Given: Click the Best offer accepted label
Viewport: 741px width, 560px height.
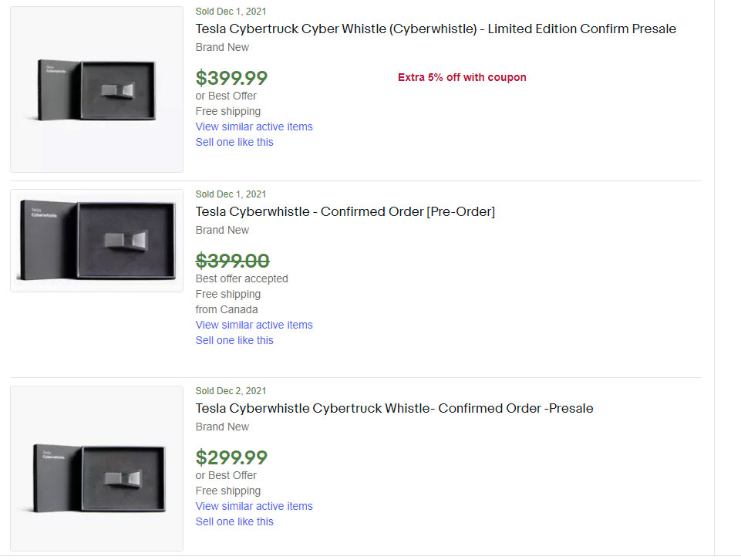Looking at the screenshot, I should pos(241,278).
